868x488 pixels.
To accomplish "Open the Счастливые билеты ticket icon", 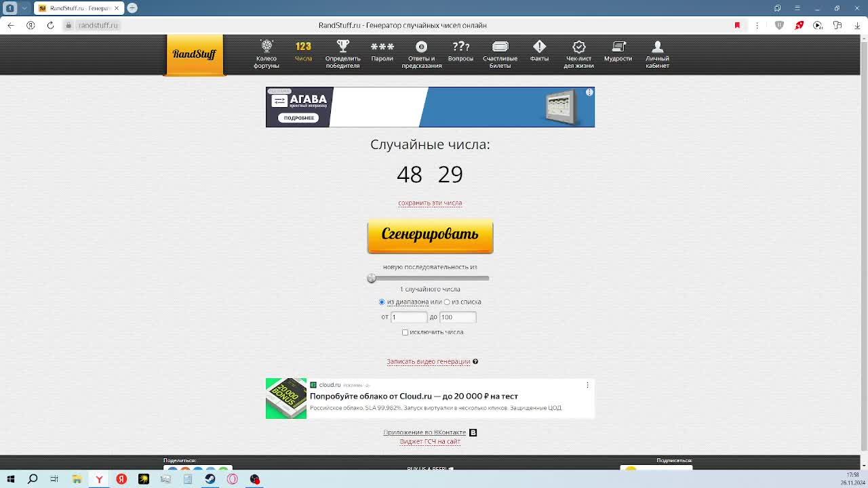I will (x=500, y=47).
